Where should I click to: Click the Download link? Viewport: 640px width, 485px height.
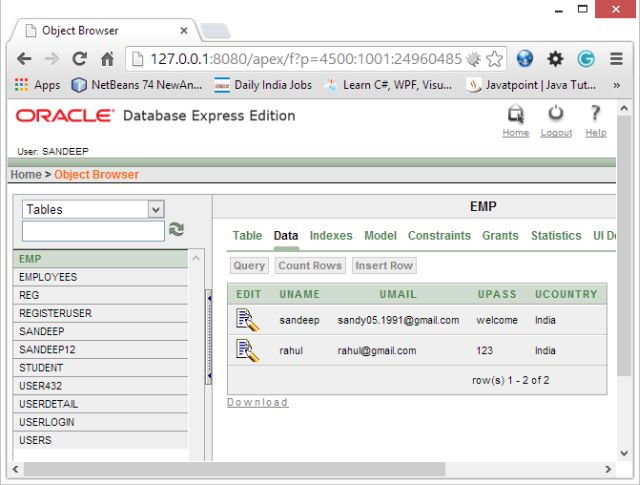(258, 403)
